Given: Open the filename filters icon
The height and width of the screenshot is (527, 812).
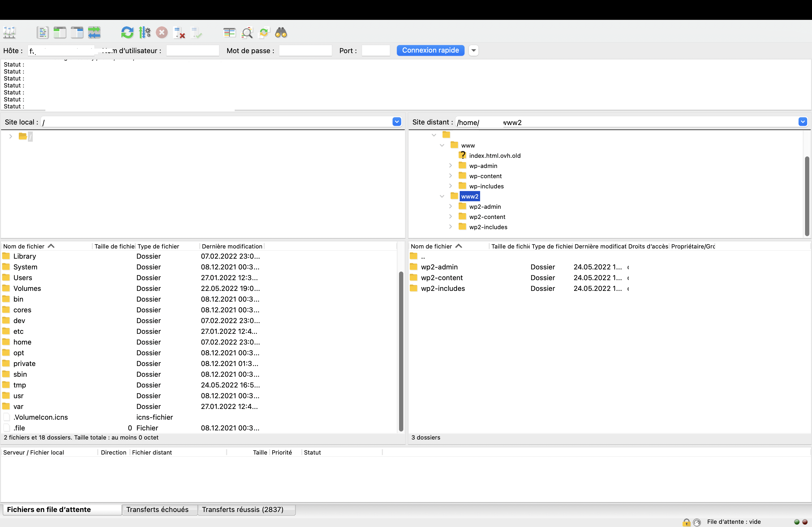Looking at the screenshot, I should coord(229,33).
